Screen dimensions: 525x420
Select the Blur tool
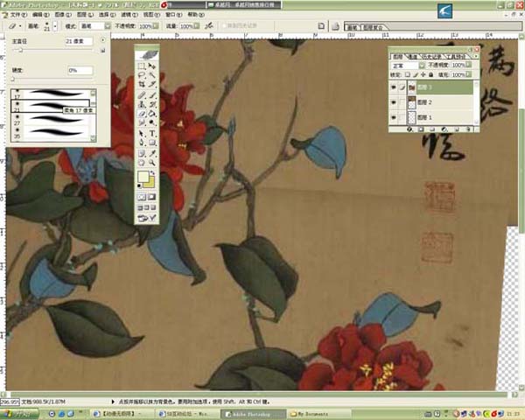[x=142, y=122]
